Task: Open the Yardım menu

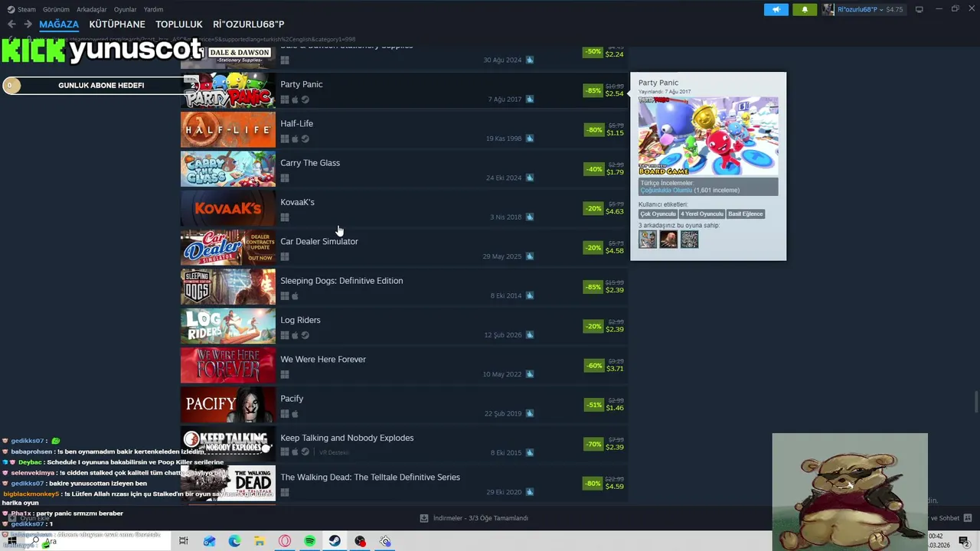Action: [x=153, y=9]
